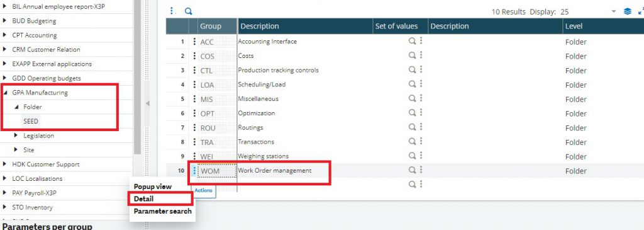The image size is (644, 230).
Task: Choose Detail from the context menu
Action: (x=143, y=198)
